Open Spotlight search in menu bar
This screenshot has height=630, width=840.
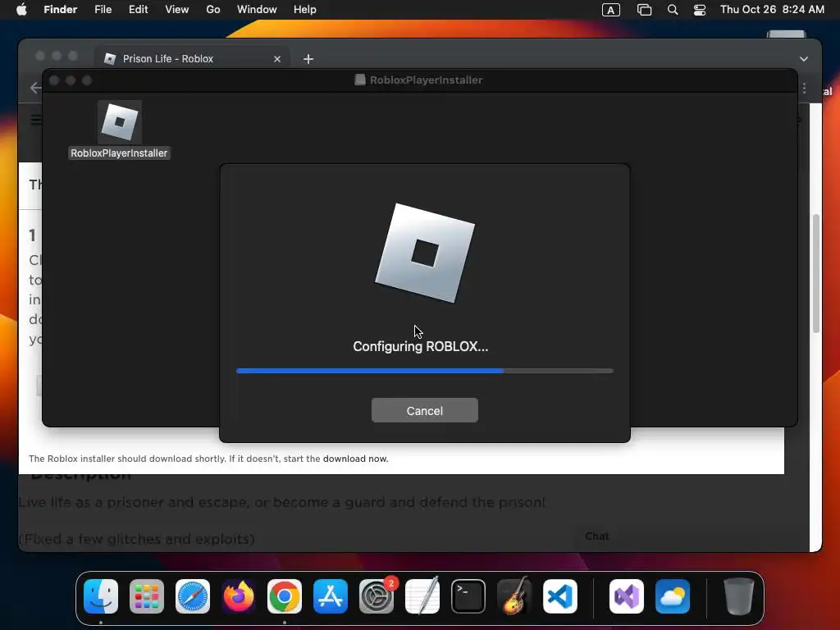click(673, 10)
